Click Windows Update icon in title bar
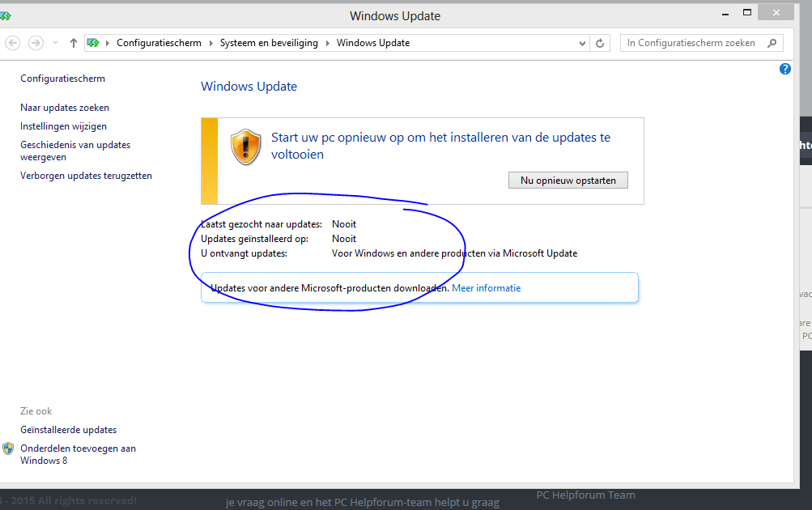Screen dimensions: 812x510 [x=5, y=16]
